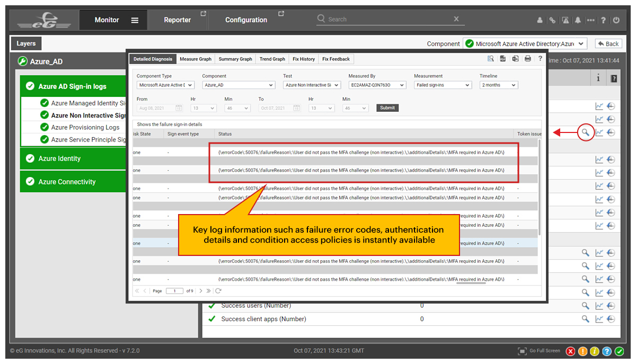Click the Submit button
Image resolution: width=636 pixels, height=364 pixels.
coord(387,108)
